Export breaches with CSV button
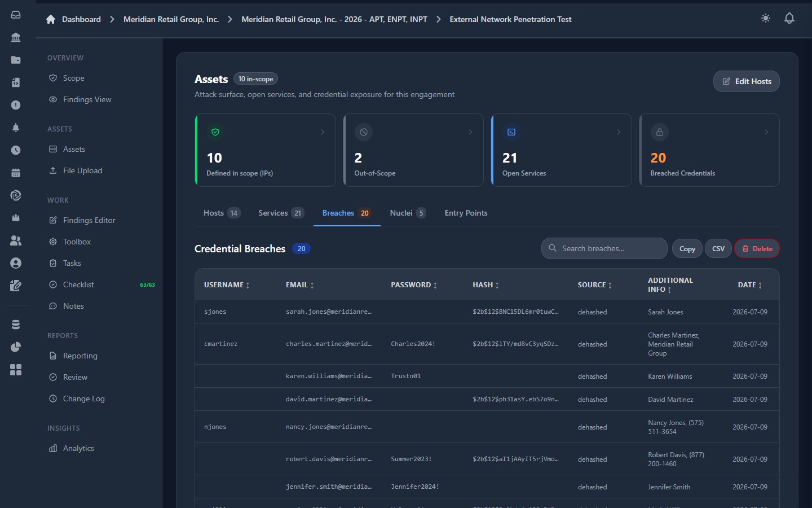Screen dimensions: 812x508 tap(718, 248)
